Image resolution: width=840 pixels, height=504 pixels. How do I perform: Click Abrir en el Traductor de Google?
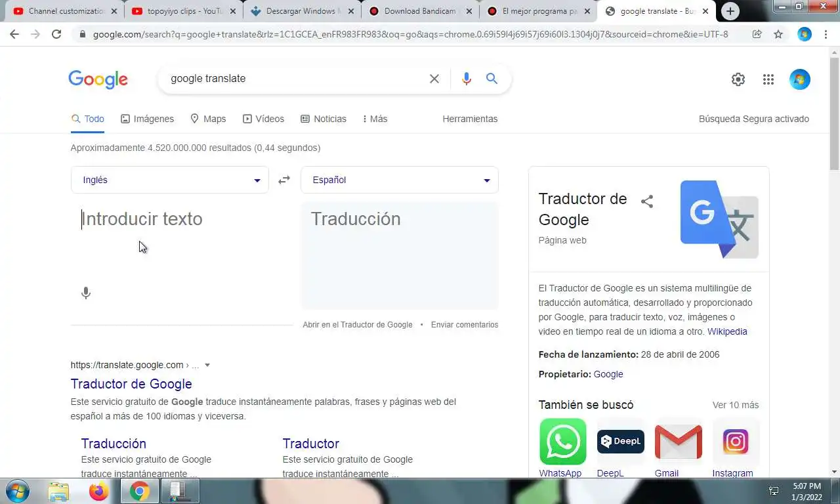tap(358, 325)
